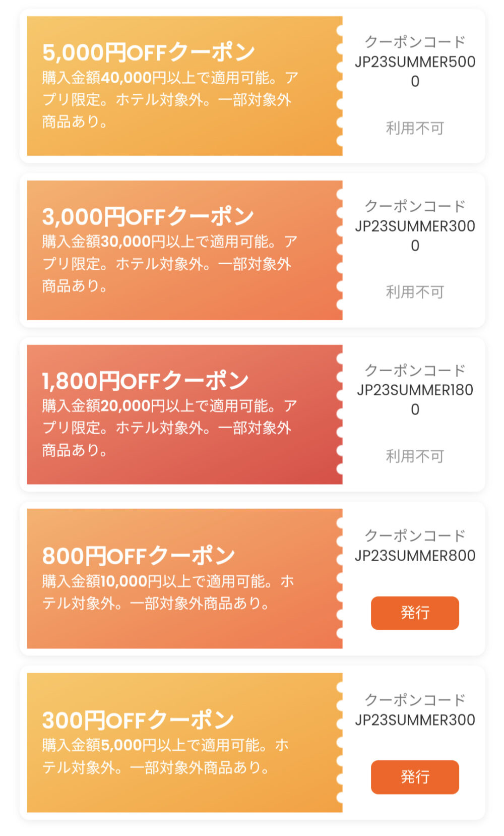This screenshot has height=836, width=504.
Task: Click 利用不可 under the JP23SUMMER5000 code
Action: (x=414, y=128)
